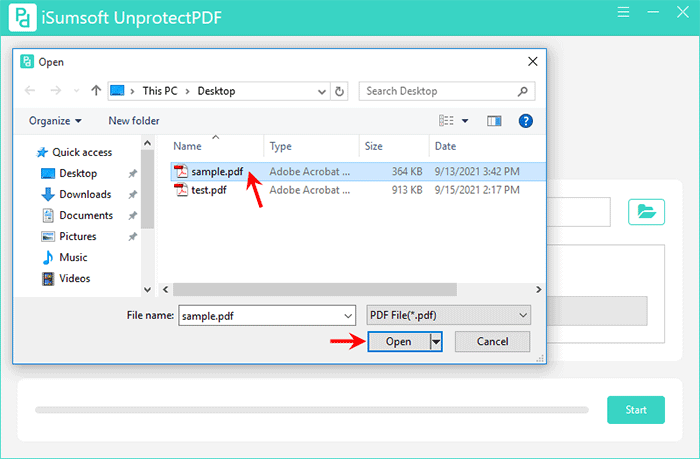The width and height of the screenshot is (700, 459).
Task: Select Pictures in navigation pane
Action: click(x=78, y=236)
